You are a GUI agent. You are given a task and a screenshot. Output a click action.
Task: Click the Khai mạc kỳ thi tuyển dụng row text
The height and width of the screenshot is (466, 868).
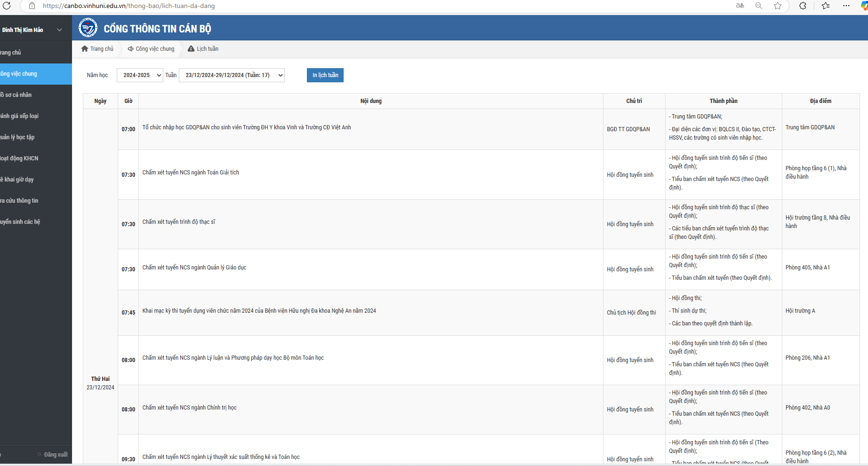click(259, 311)
